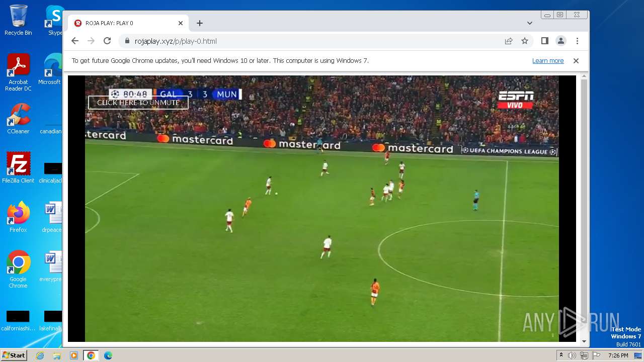Open Acrobat Reader DC desktop icon

pyautogui.click(x=18, y=73)
